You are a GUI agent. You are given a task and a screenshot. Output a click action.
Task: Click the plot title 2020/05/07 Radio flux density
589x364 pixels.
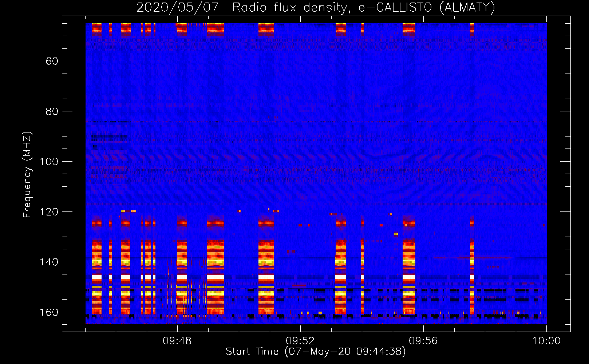316,7
